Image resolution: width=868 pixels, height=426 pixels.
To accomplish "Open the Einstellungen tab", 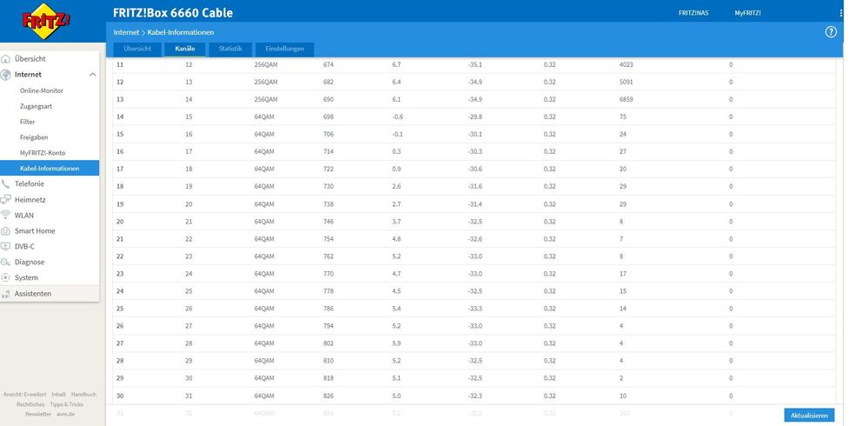I will 284,49.
